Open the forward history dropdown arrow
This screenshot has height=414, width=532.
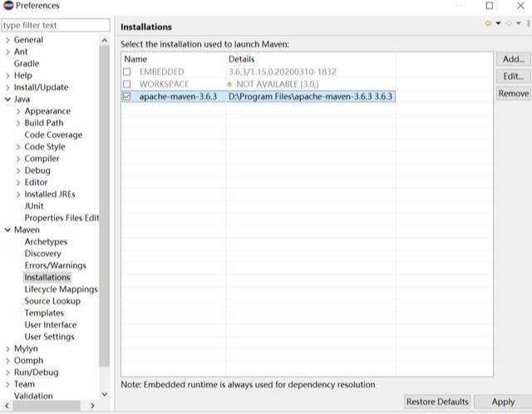click(519, 23)
